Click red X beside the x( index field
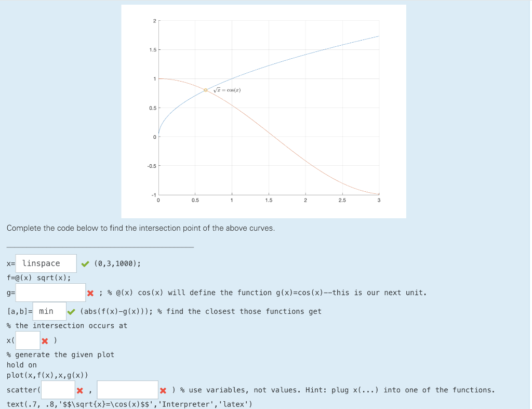The width and height of the screenshot is (532, 409). point(46,340)
